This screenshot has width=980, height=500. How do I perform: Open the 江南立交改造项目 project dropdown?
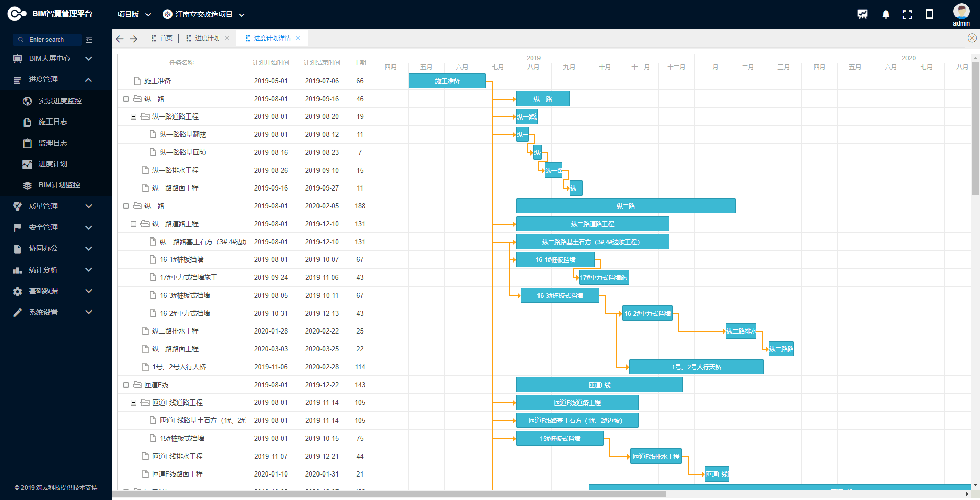(204, 14)
